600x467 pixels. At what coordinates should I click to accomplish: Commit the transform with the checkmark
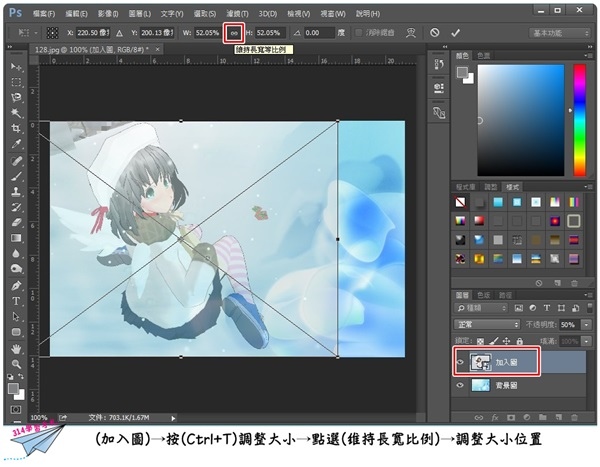click(455, 33)
